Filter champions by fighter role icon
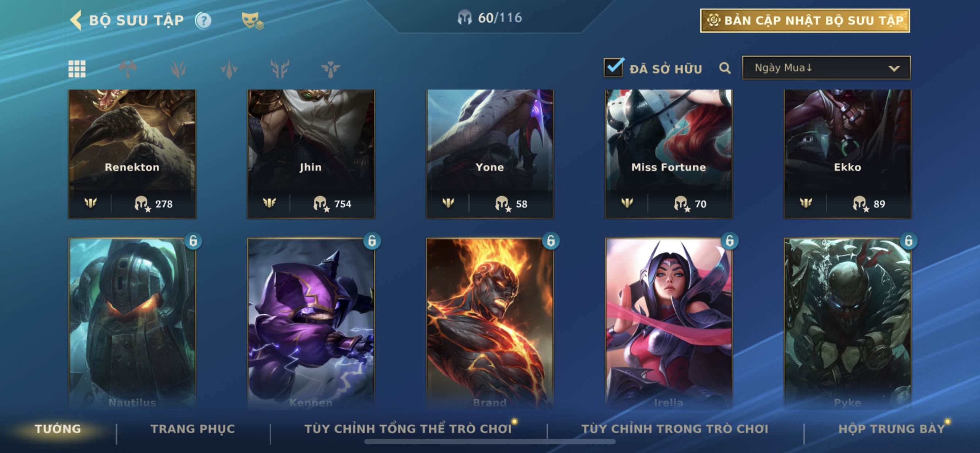This screenshot has height=453, width=980. point(128,69)
